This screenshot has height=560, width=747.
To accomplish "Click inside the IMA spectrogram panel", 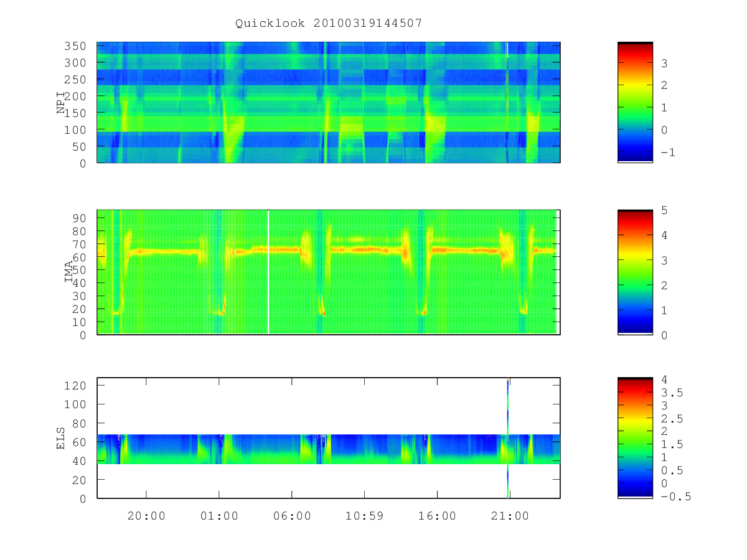I will [329, 273].
